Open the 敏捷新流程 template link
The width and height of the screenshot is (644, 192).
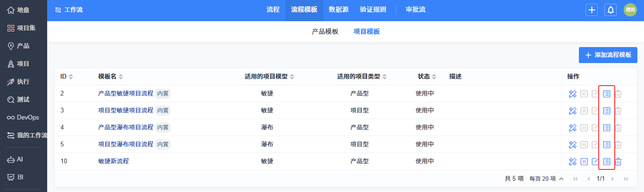114,161
